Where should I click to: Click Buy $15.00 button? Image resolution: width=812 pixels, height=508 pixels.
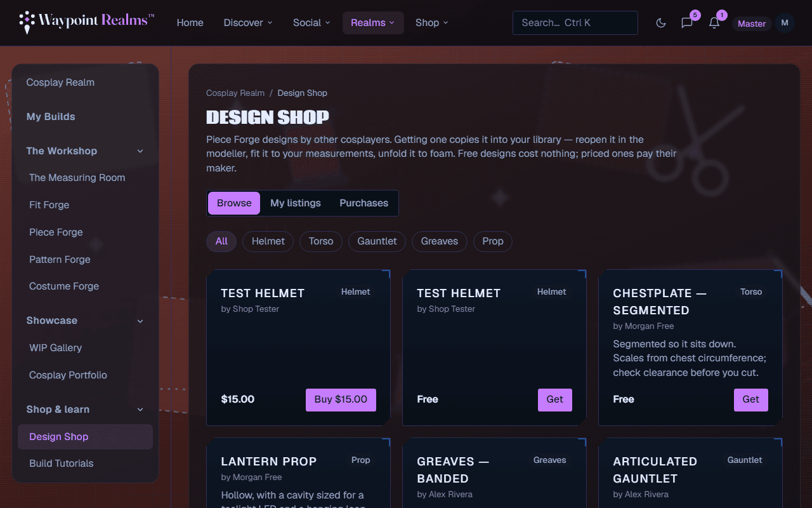click(x=341, y=400)
